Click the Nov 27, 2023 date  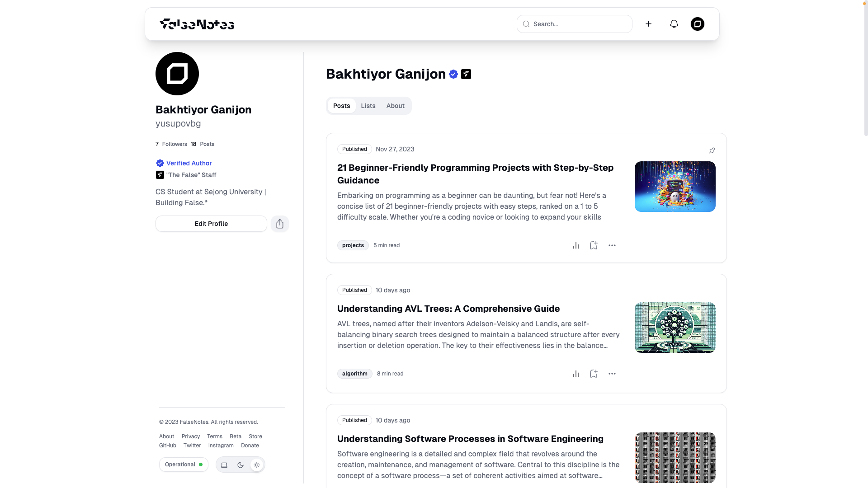(395, 149)
